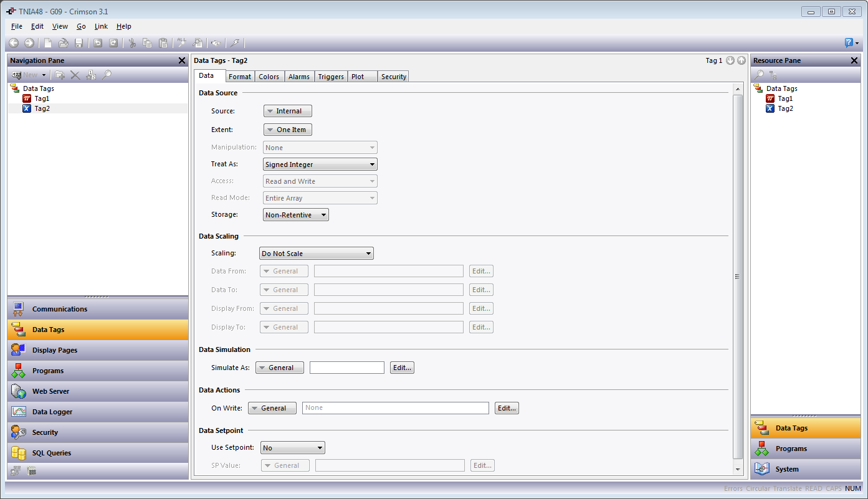The image size is (868, 499).
Task: Open the Web Server category
Action: coord(98,391)
